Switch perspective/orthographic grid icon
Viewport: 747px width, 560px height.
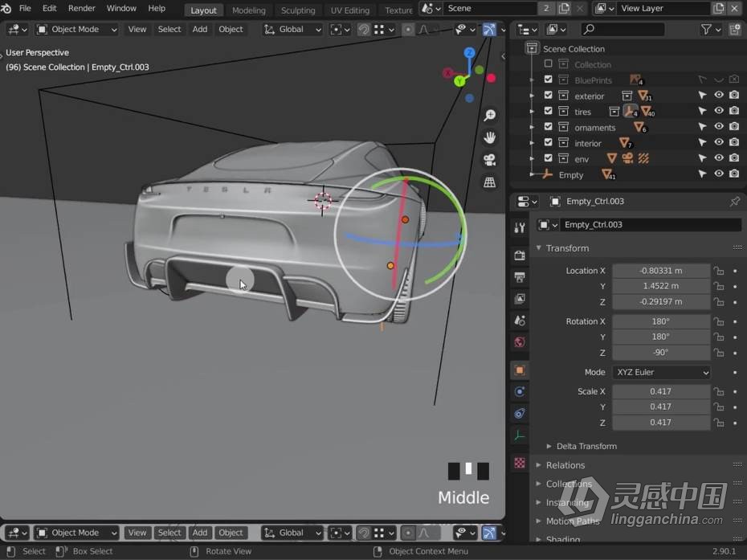coord(489,182)
